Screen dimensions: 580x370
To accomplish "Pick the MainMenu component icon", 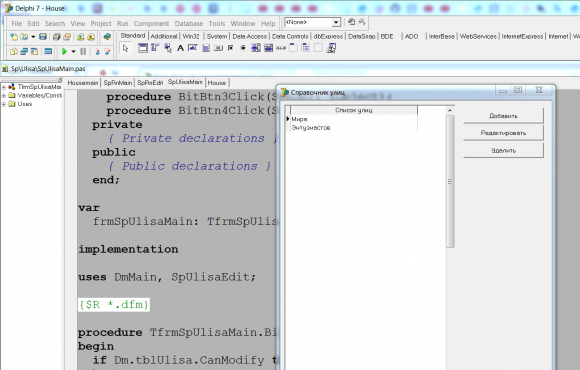I will (155, 48).
